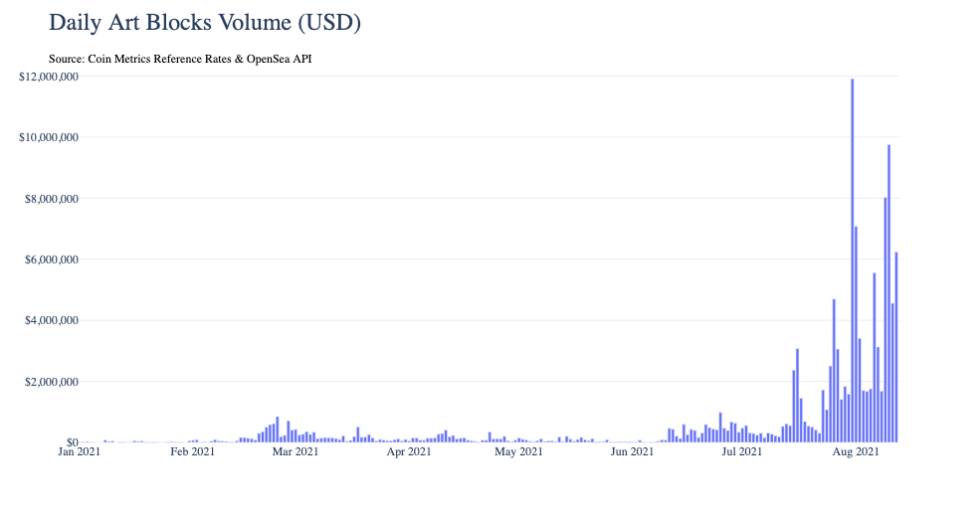980x522 pixels.
Task: Click the source line mentioning Coin Metrics Reference Rates
Action: (x=180, y=60)
